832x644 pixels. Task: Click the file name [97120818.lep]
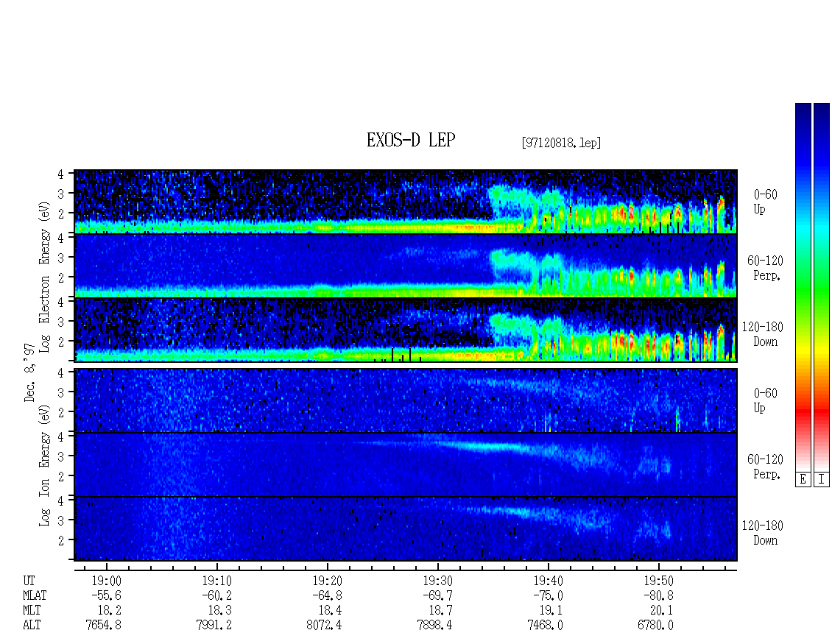tap(561, 143)
